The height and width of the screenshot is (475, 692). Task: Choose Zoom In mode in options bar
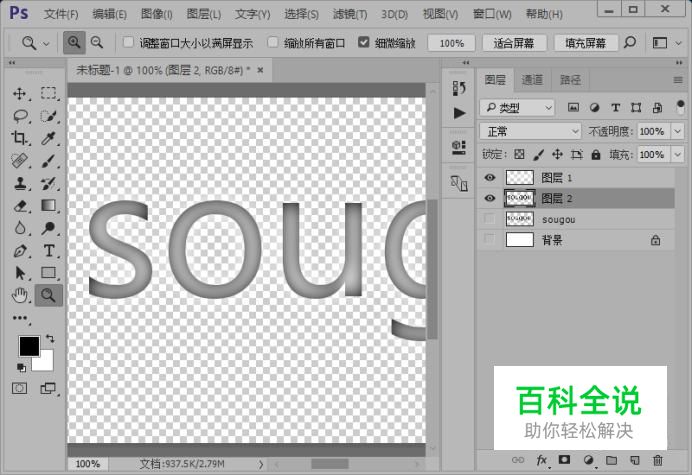tap(74, 43)
